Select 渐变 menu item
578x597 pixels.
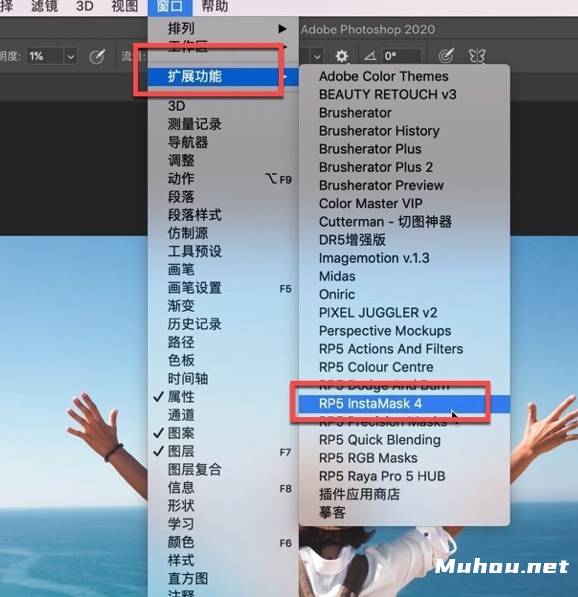[223, 306]
